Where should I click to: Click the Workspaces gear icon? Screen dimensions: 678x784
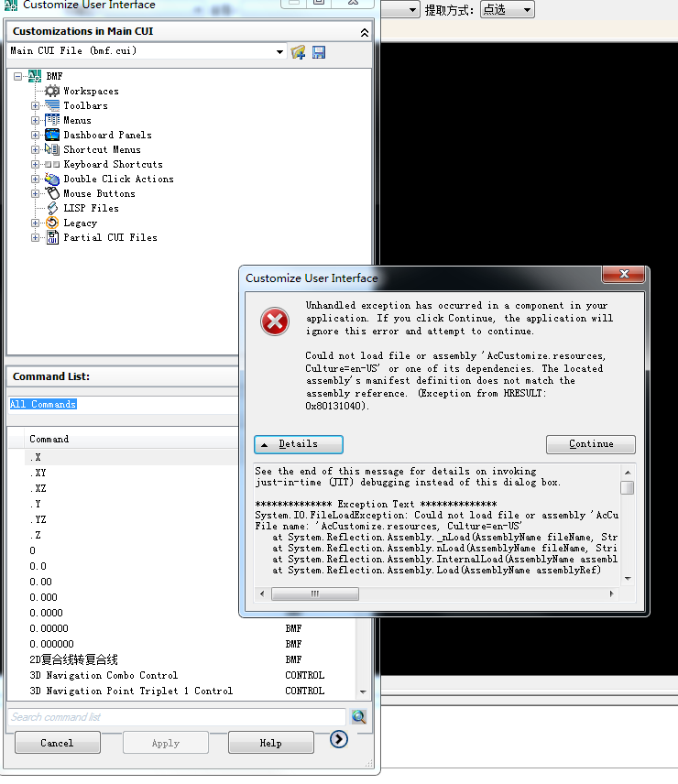[x=52, y=91]
